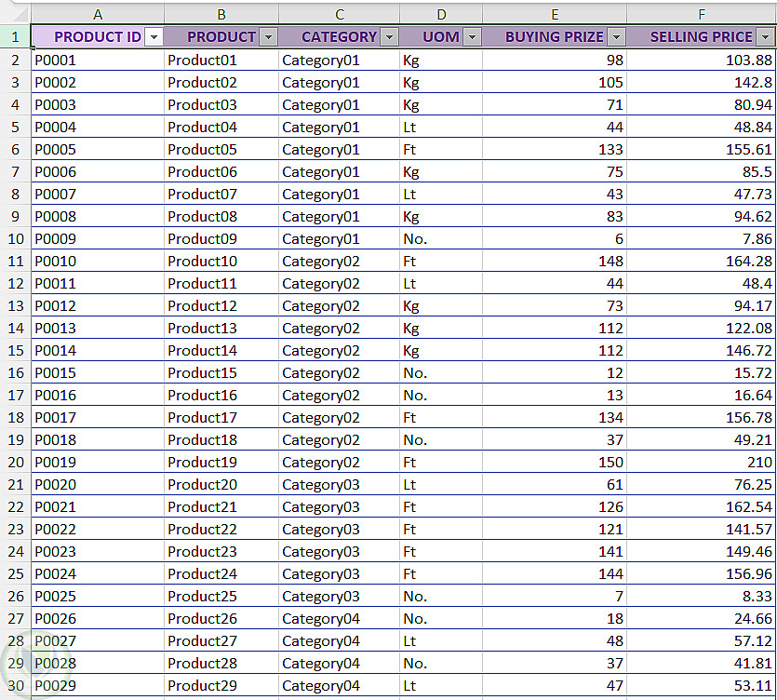Select row 20 header
This screenshot has width=777, height=700.
(16, 462)
